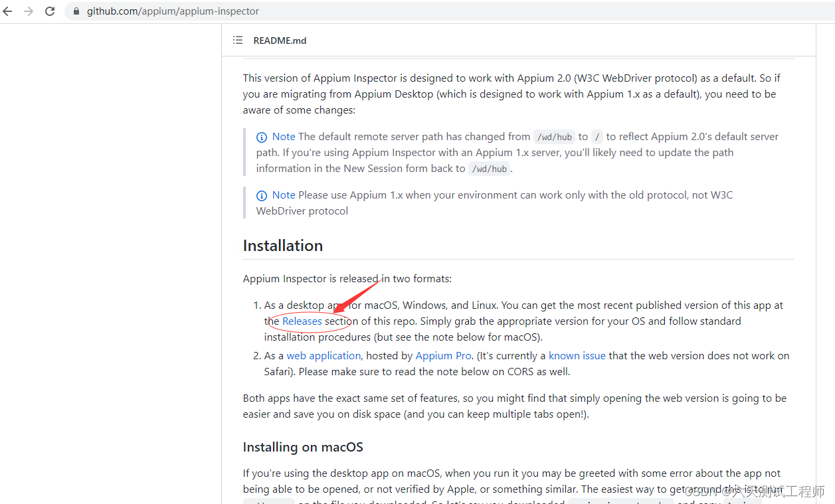Click the Installing on macOS heading
835x504 pixels.
(x=303, y=447)
